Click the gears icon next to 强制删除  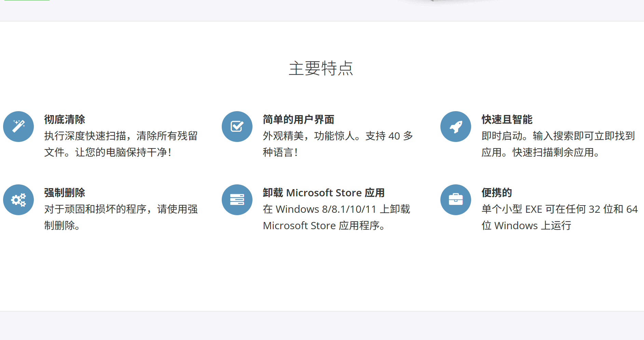click(18, 200)
